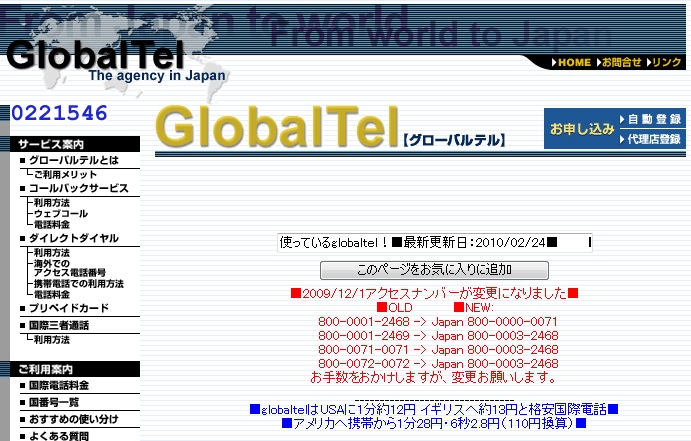Open 国番号一覧 menu item

click(54, 402)
